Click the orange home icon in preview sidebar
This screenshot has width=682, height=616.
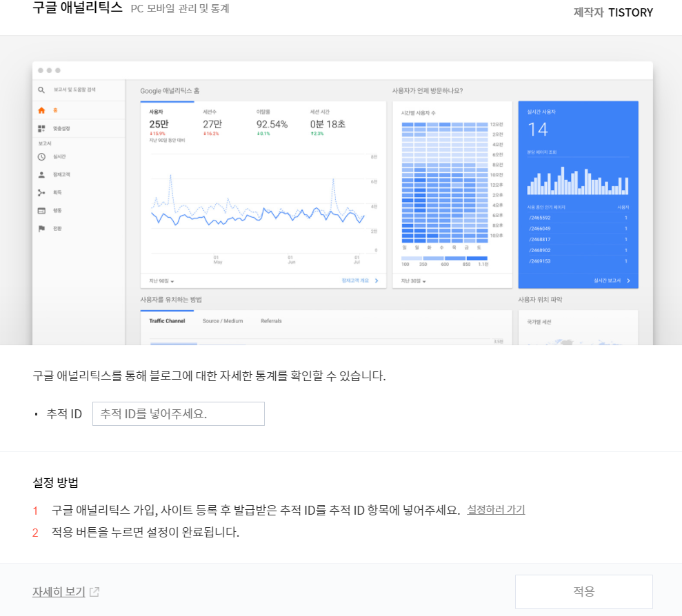(x=41, y=110)
